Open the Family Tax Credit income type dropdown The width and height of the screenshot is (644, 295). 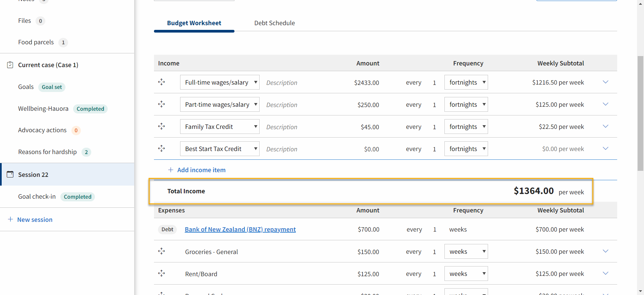220,127
